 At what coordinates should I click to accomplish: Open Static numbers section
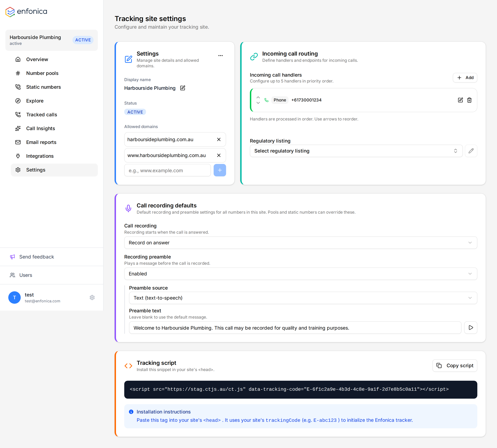coord(54,87)
